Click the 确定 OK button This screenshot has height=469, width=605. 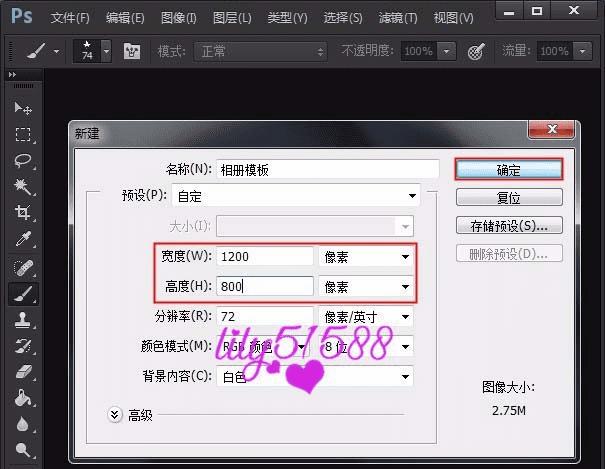click(509, 170)
